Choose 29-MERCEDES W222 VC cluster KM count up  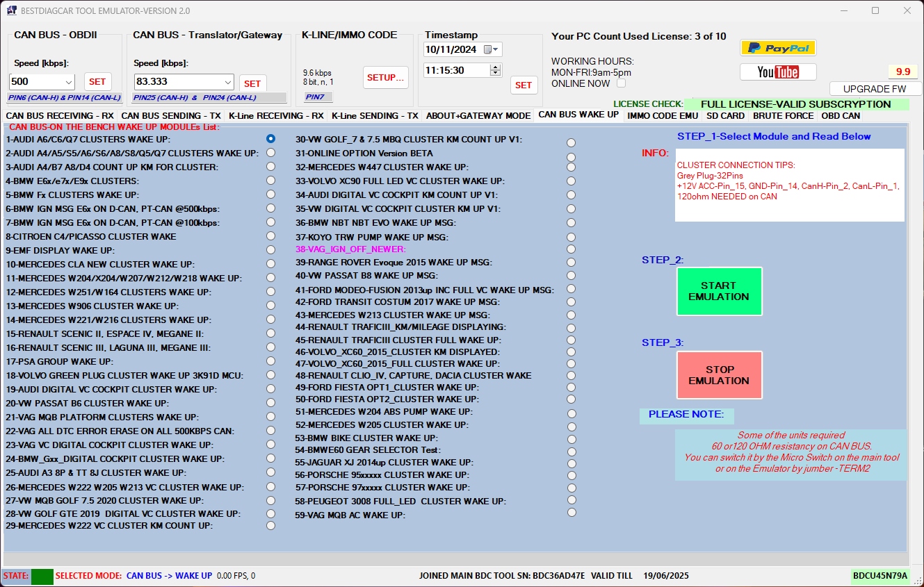pyautogui.click(x=270, y=526)
